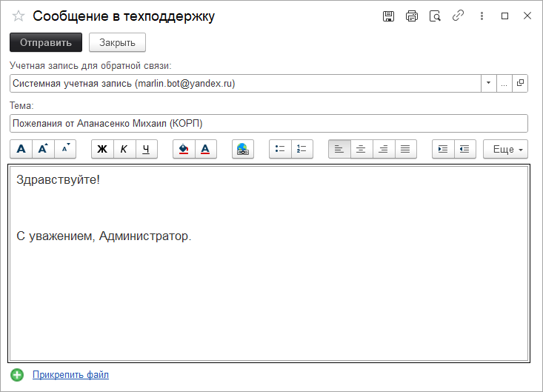This screenshot has height=392, width=543.
Task: Toggle italic formatting (К)
Action: click(x=124, y=149)
